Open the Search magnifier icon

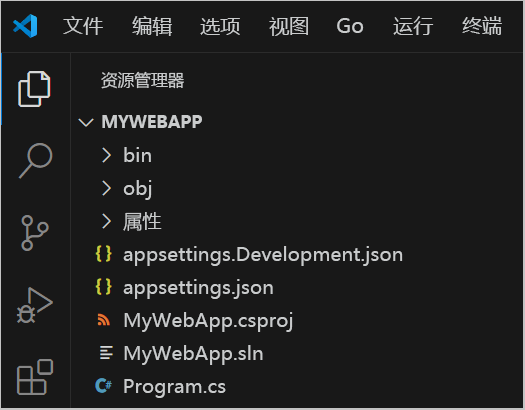click(35, 161)
